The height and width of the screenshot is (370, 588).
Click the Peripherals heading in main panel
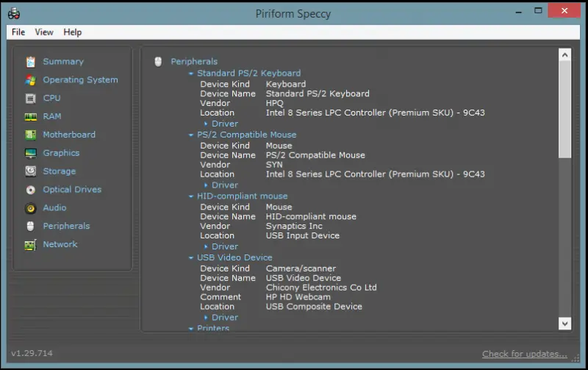194,62
